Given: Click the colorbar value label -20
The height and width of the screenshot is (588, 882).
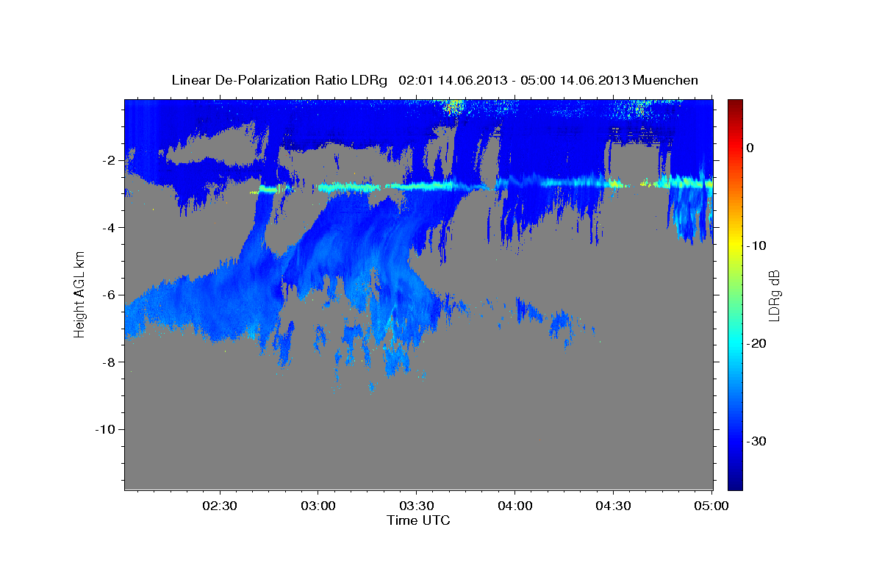Looking at the screenshot, I should point(756,343).
